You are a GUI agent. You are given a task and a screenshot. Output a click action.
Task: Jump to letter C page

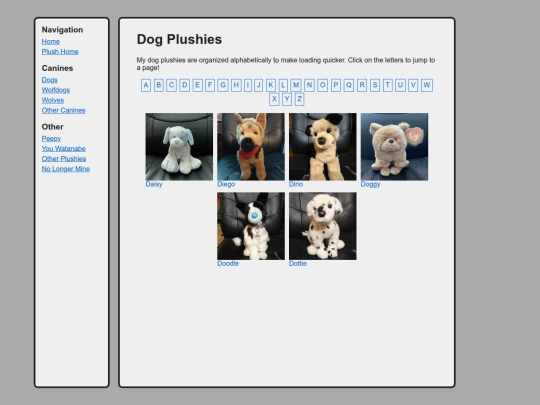(x=172, y=85)
